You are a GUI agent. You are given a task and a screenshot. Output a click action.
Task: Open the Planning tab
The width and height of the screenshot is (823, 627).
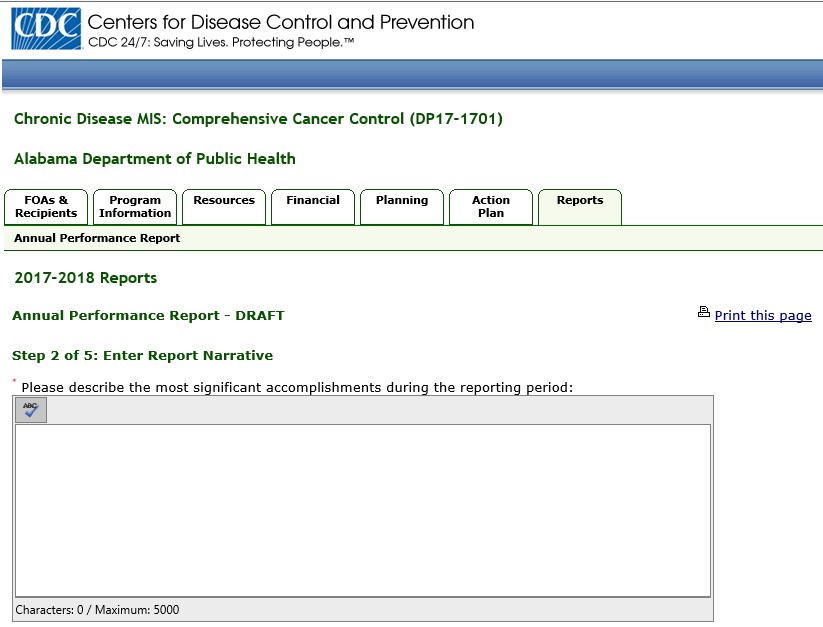pos(402,201)
